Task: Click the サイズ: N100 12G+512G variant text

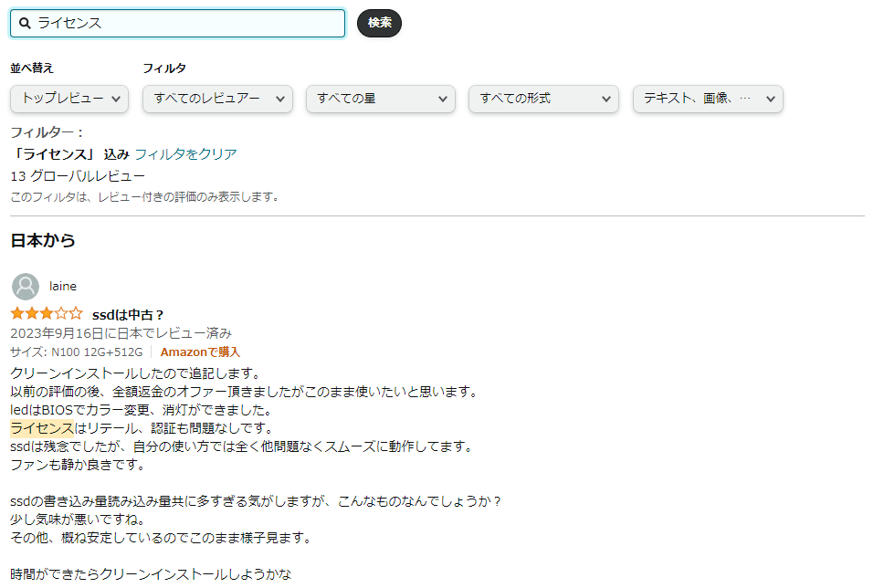Action: click(x=77, y=352)
